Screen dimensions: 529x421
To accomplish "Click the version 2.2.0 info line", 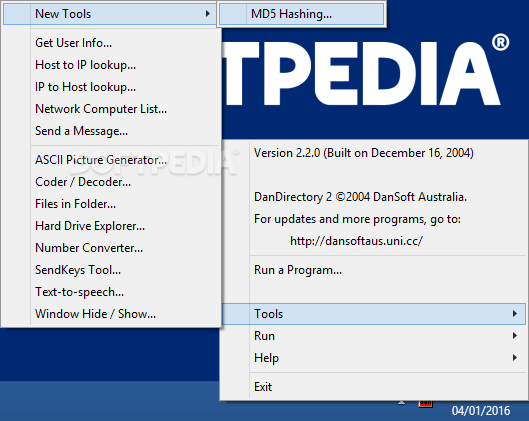I will tap(364, 153).
